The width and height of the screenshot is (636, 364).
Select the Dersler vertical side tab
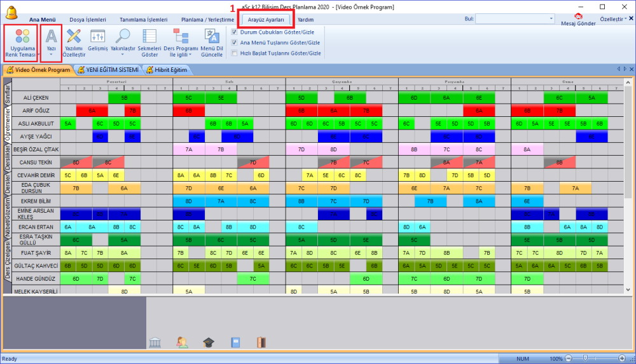click(x=7, y=184)
